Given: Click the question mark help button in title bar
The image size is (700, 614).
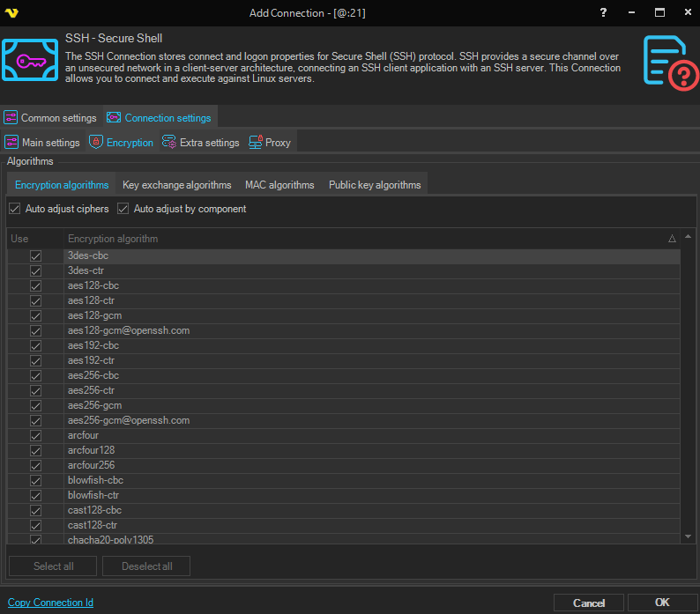Looking at the screenshot, I should click(603, 12).
